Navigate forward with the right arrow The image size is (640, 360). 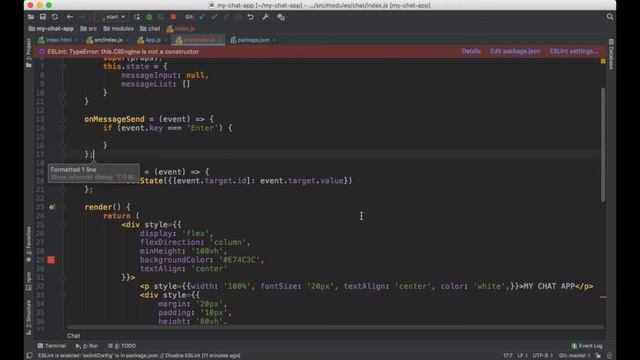tap(82, 17)
